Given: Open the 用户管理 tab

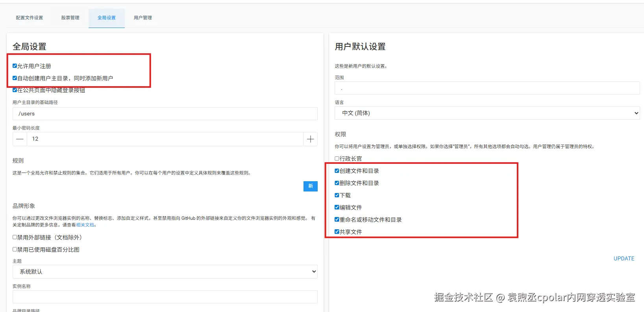Looking at the screenshot, I should pos(143,18).
